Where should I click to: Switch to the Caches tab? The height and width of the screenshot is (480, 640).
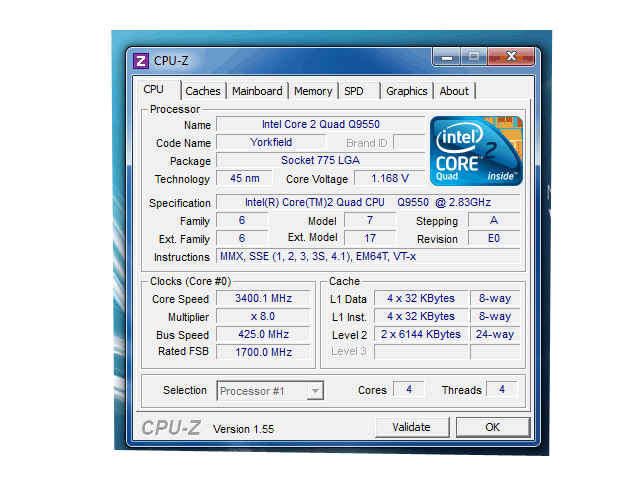tap(202, 91)
